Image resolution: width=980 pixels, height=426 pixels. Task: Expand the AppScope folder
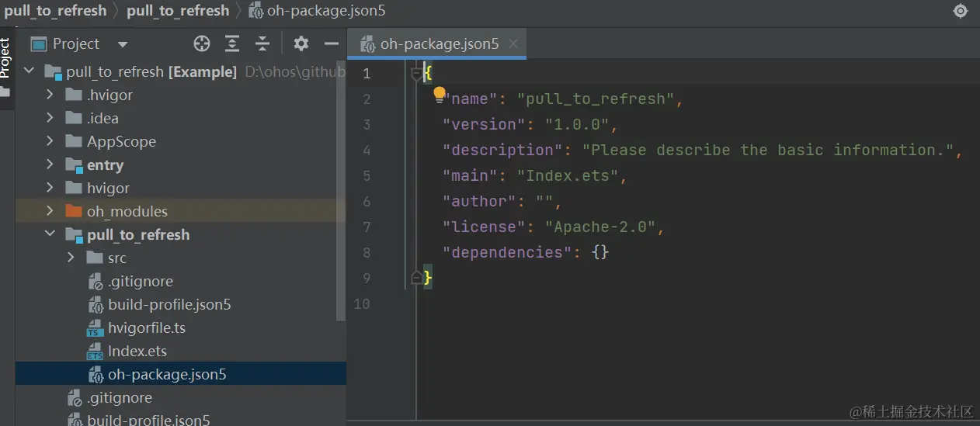[50, 141]
